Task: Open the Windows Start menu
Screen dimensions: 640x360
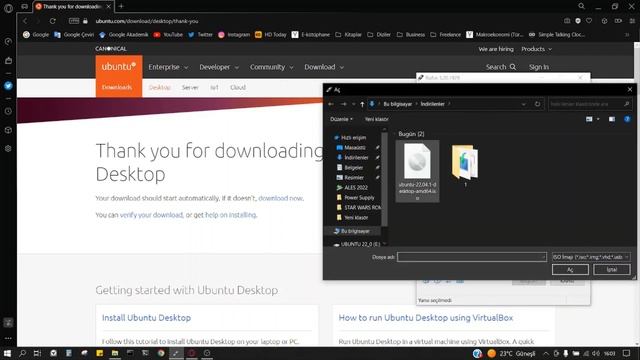Action: tap(7, 353)
